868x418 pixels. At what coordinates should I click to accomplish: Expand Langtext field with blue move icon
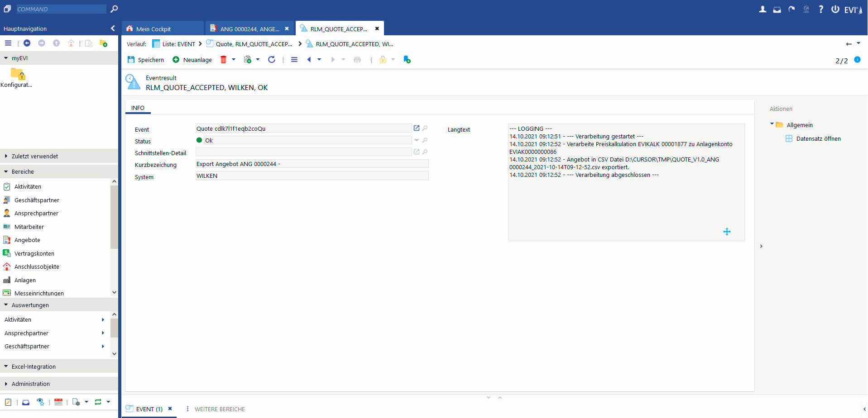[x=727, y=232]
